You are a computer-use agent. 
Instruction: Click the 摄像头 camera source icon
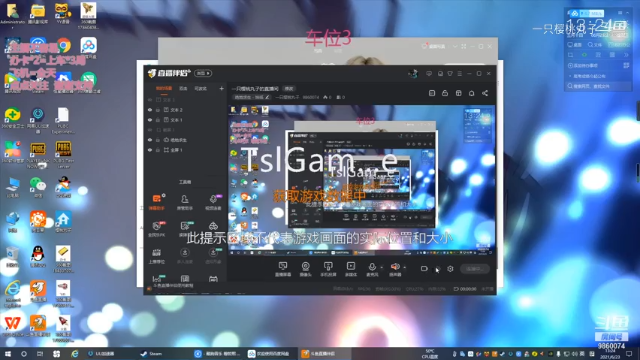305,269
